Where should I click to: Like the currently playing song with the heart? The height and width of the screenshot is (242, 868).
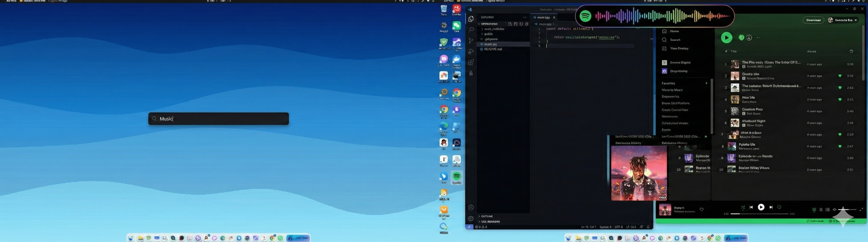(x=701, y=209)
